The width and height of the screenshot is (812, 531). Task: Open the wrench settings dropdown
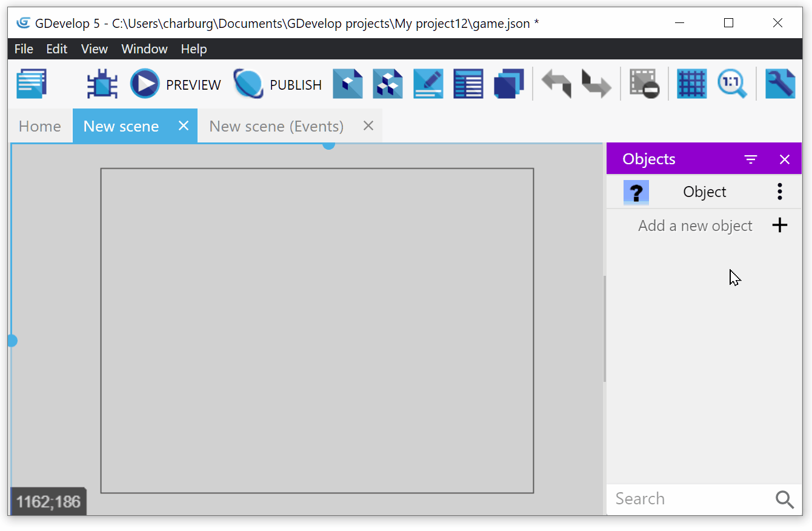pos(780,84)
